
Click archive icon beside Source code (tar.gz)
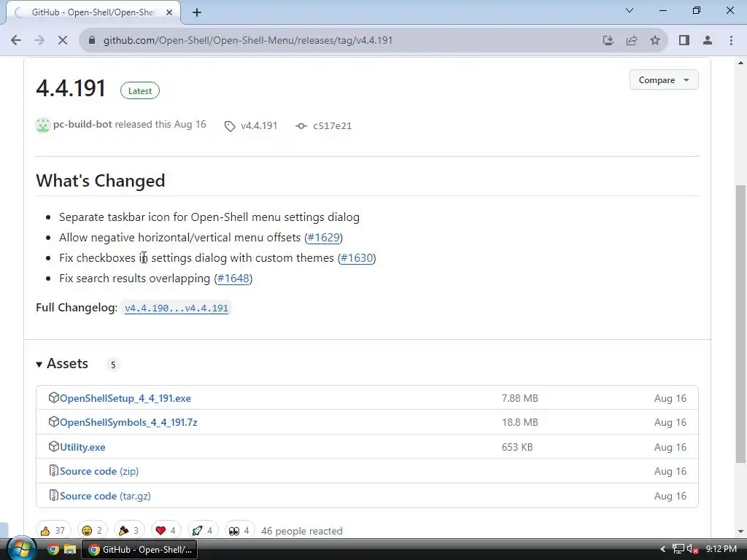coord(54,496)
